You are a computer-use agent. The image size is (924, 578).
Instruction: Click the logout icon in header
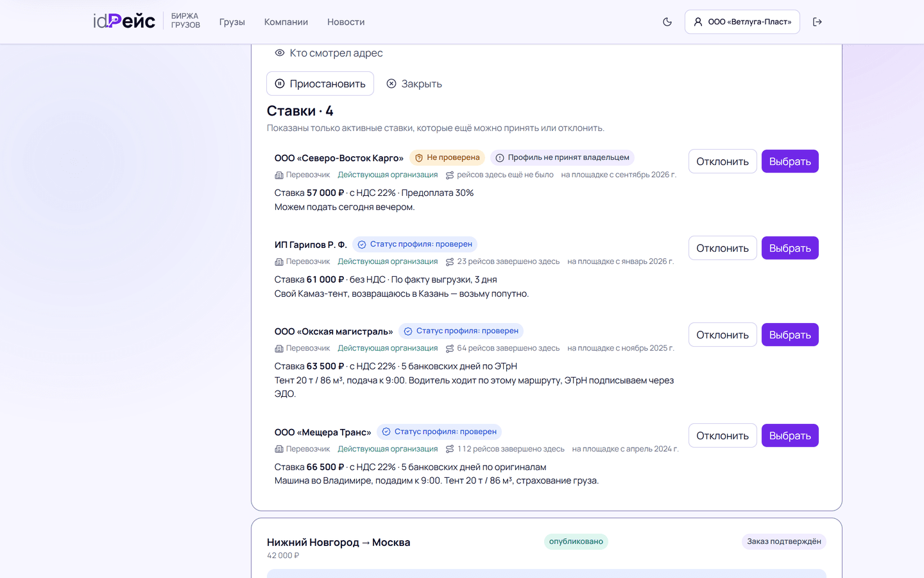click(x=817, y=22)
